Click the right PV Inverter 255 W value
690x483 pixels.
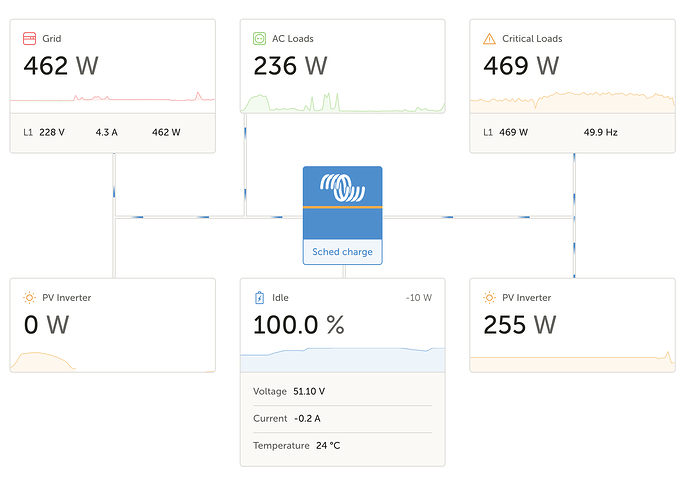(520, 325)
